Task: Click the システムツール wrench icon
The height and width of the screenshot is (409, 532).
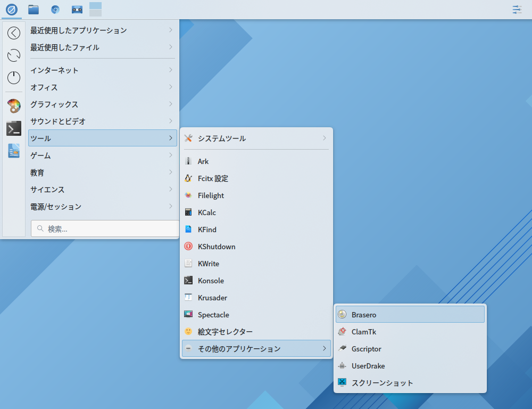Action: [188, 138]
